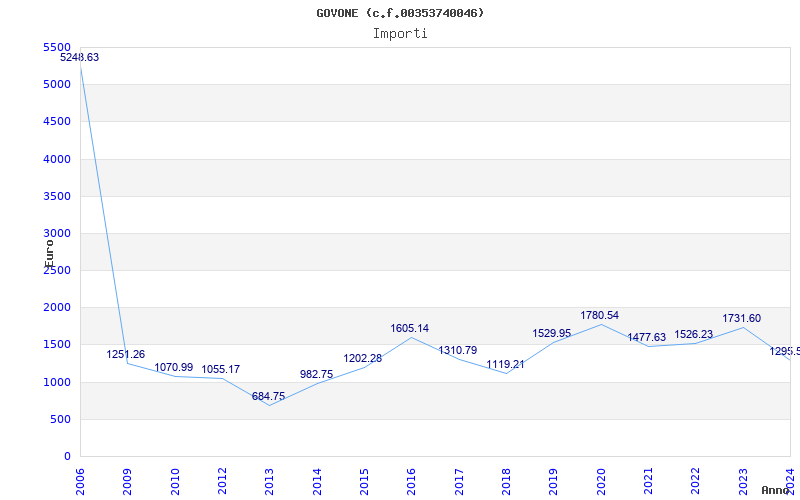Click the 1500 y-axis value
The height and width of the screenshot is (500, 800).
point(57,344)
